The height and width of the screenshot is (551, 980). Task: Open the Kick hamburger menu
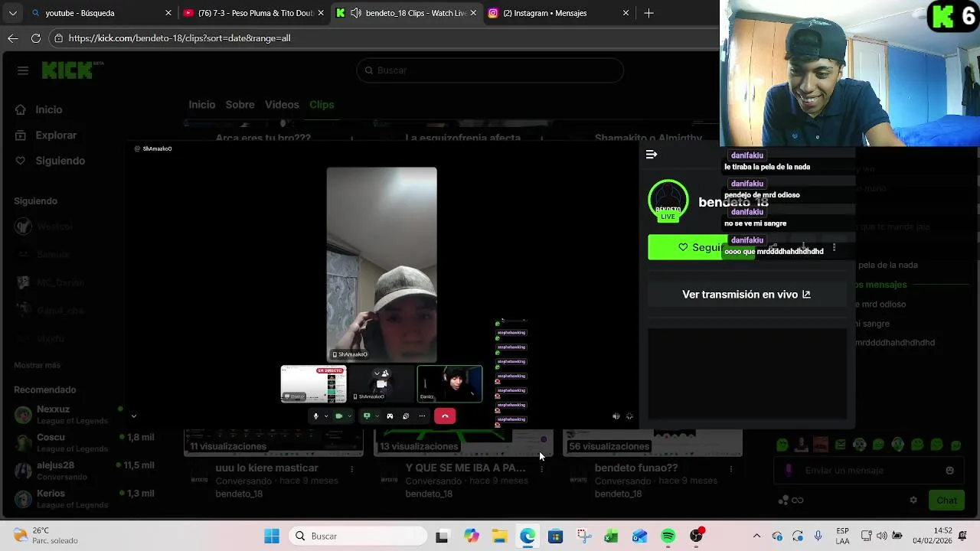[23, 70]
